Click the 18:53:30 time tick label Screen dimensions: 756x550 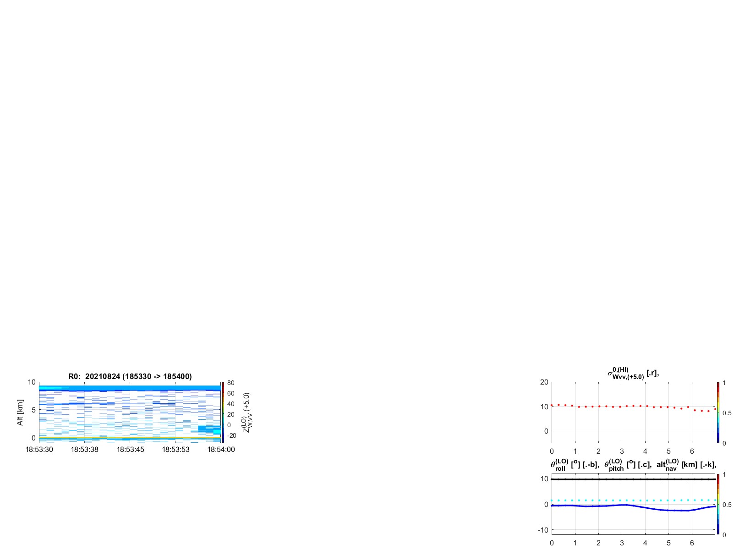click(x=39, y=450)
